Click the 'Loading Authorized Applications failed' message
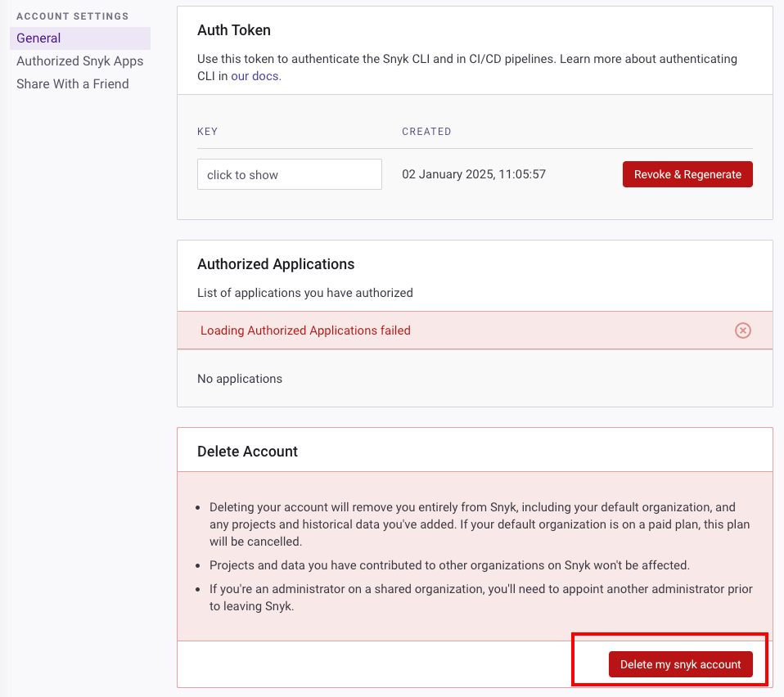Screen dimensions: 784x697 point(305,331)
